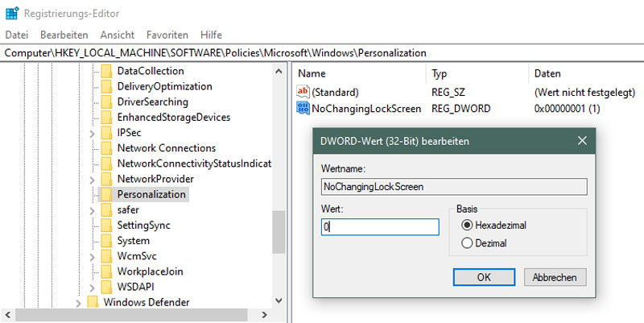Click the EnhancedStorageDevices folder icon
The height and width of the screenshot is (323, 644).
tap(106, 118)
